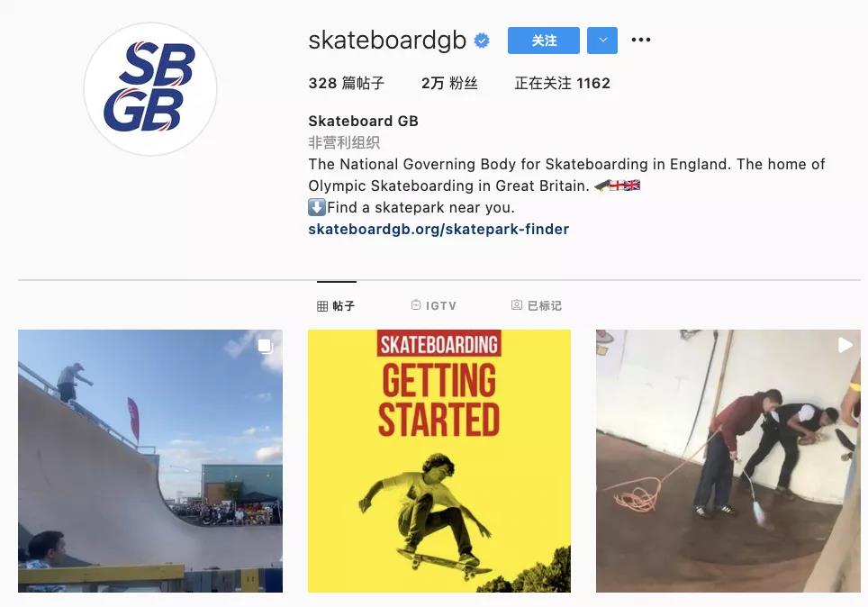
Task: Click the blue verified badge icon
Action: [482, 41]
